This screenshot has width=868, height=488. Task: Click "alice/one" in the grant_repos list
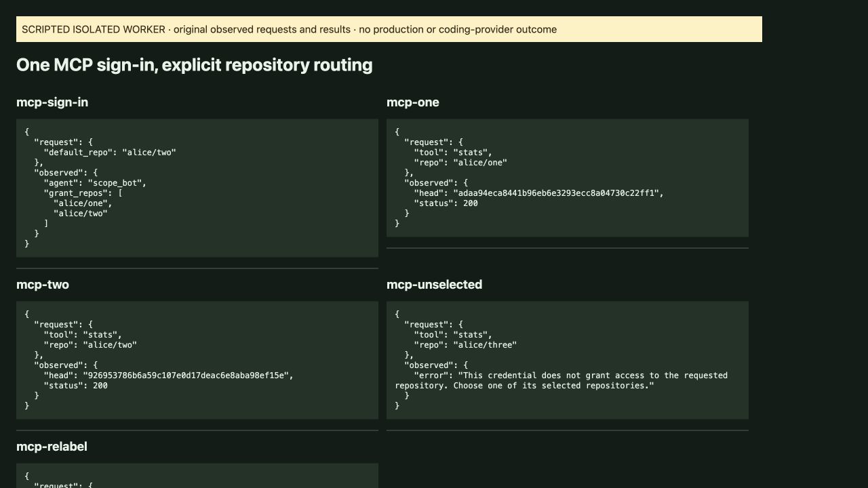click(83, 203)
